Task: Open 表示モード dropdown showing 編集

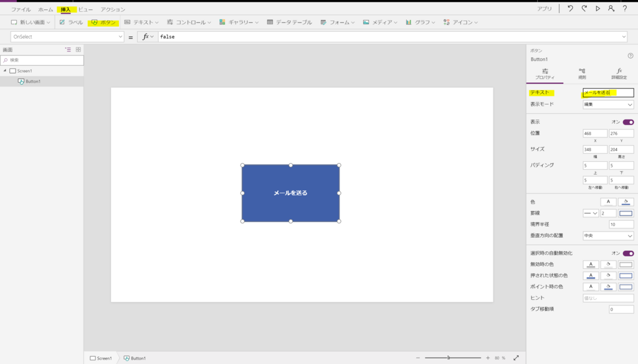Action: pyautogui.click(x=608, y=105)
